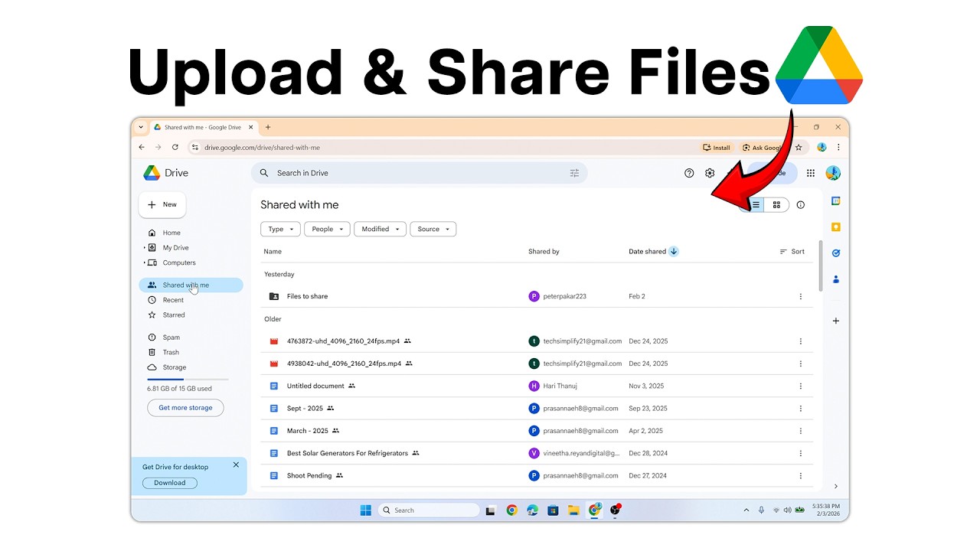Expand the My Drive folder tree
Viewport: 980px width, 551px height.
coord(145,248)
